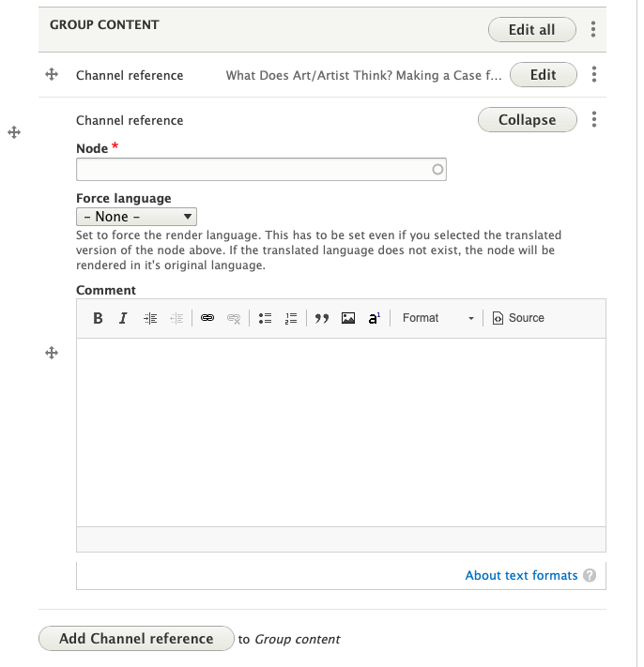The image size is (644, 667).
Task: Toggle bold formatting in Comment editor
Action: (98, 318)
